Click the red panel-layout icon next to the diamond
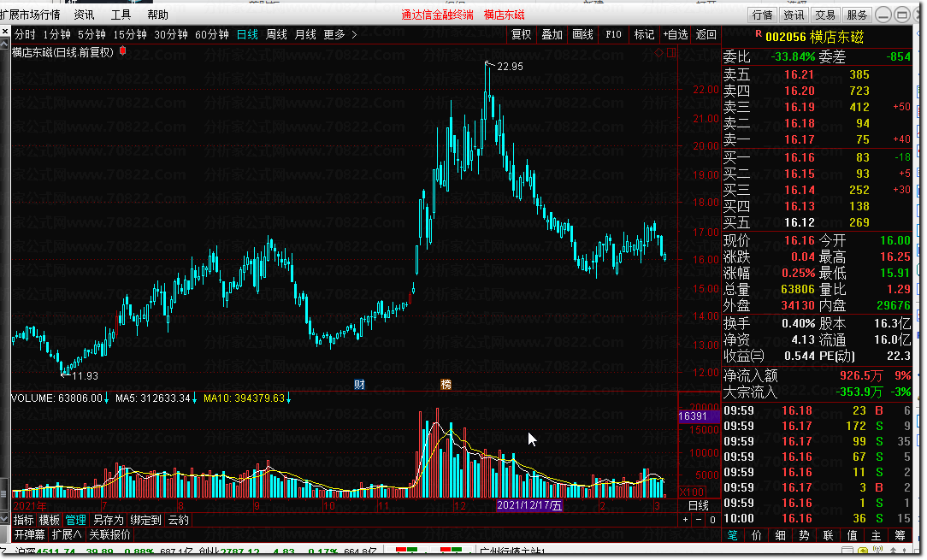This screenshot has width=927, height=560. [x=671, y=53]
